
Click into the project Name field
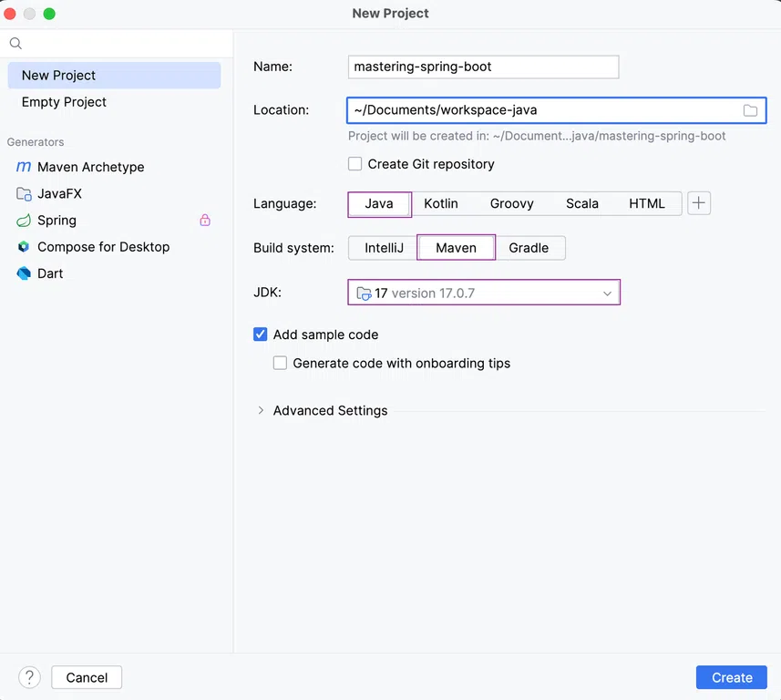(x=483, y=67)
